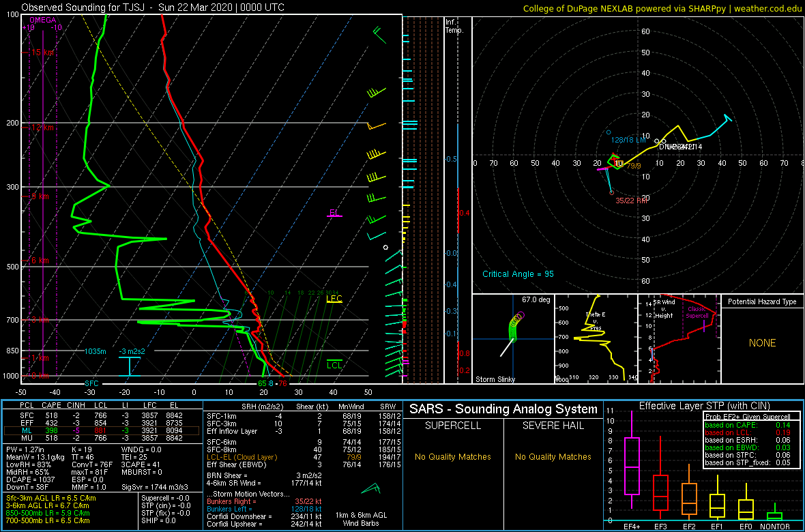This screenshot has width=805, height=532.
Task: Click No Quality Matches under SEVERE HAIL
Action: pos(553,456)
